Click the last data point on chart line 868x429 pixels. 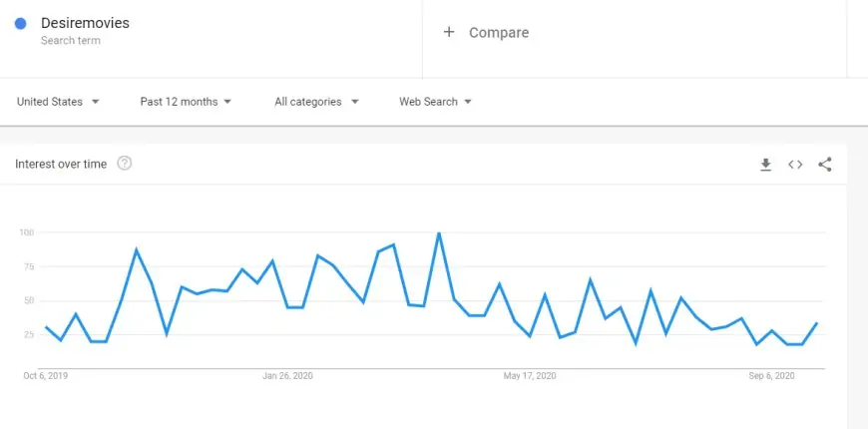(816, 323)
